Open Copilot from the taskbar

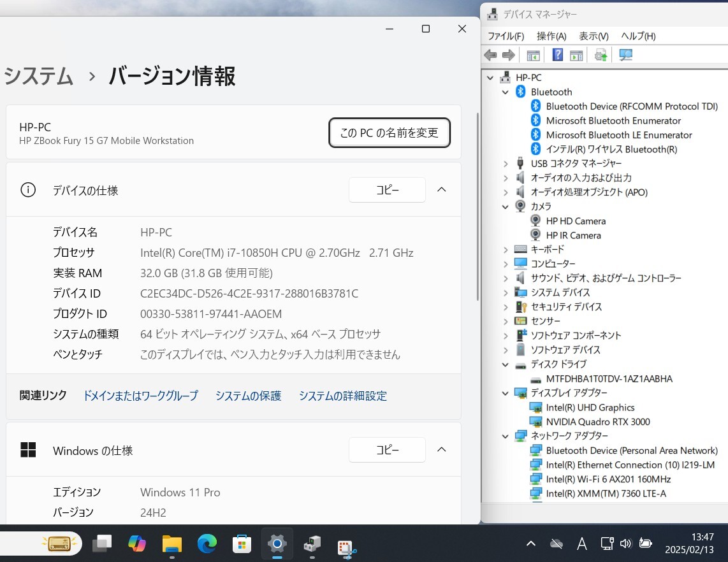coord(136,544)
